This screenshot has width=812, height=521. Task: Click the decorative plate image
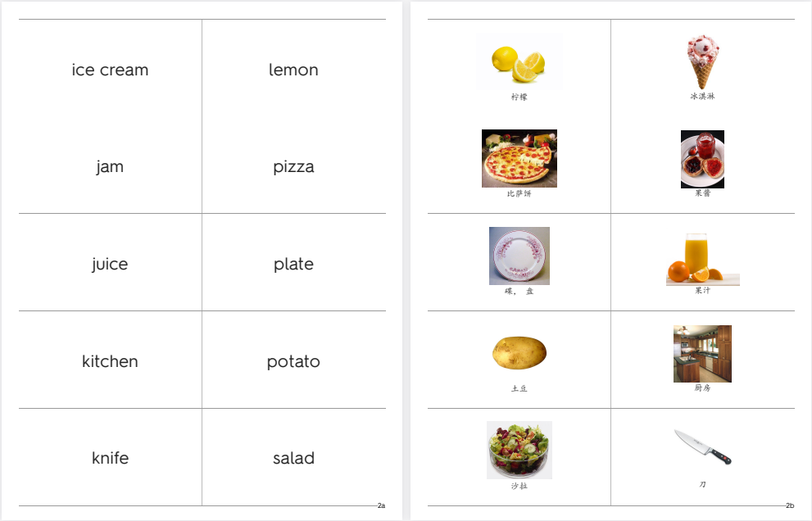pos(519,256)
